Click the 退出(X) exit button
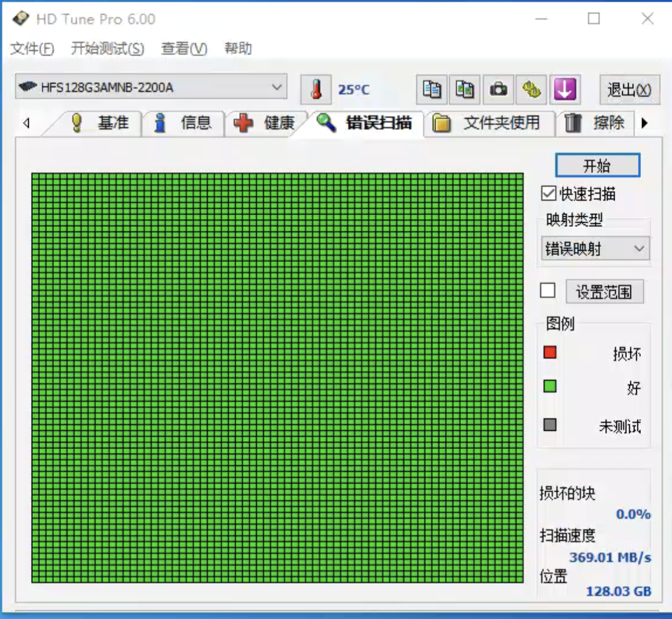Viewport: 672px width, 619px height. pos(629,90)
